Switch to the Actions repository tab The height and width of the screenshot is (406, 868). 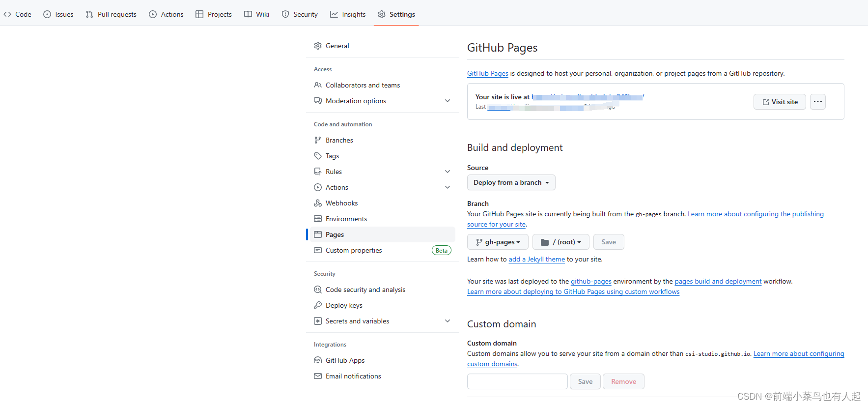[x=166, y=14]
